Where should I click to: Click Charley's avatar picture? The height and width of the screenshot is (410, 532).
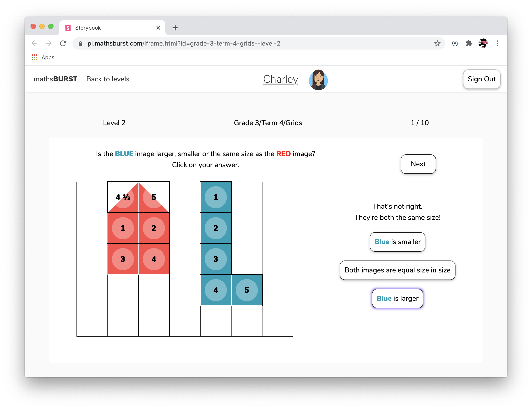click(x=318, y=80)
